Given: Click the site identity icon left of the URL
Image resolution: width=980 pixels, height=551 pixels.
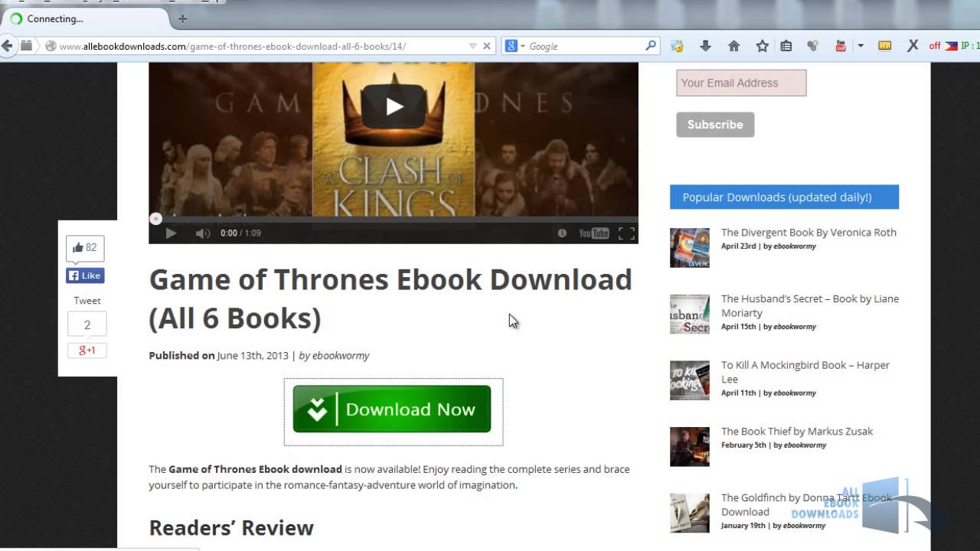Looking at the screenshot, I should [x=51, y=46].
